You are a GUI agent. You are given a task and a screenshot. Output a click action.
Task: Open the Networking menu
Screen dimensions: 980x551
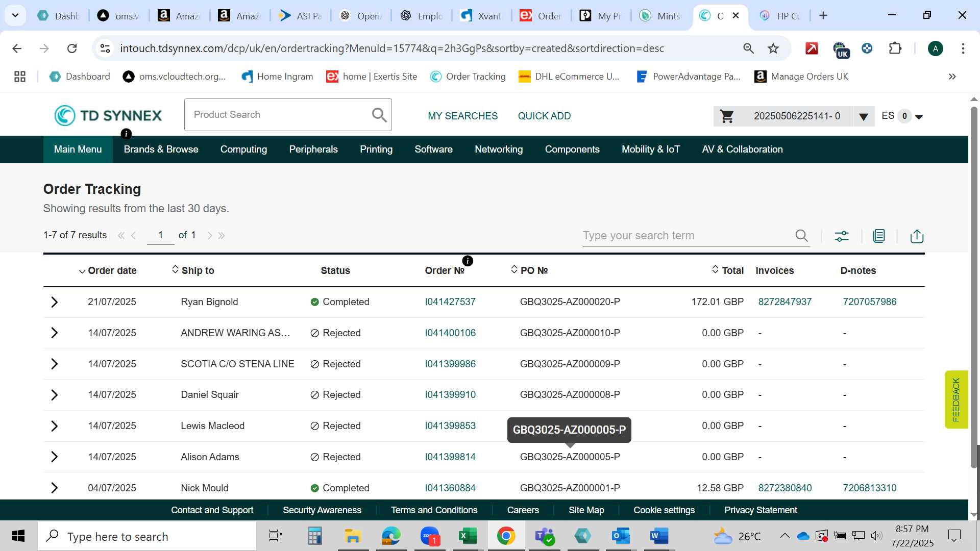click(x=499, y=149)
